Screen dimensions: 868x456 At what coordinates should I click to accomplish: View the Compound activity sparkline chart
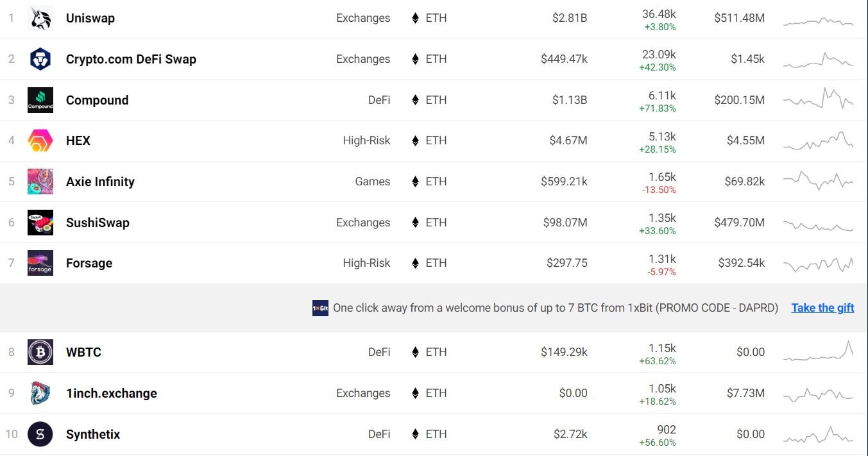point(818,99)
